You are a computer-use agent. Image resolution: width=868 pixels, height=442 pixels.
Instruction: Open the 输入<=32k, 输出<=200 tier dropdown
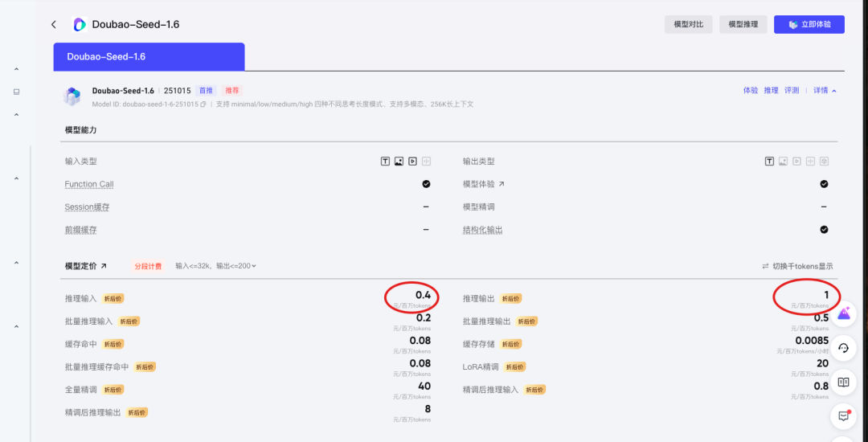(x=215, y=266)
